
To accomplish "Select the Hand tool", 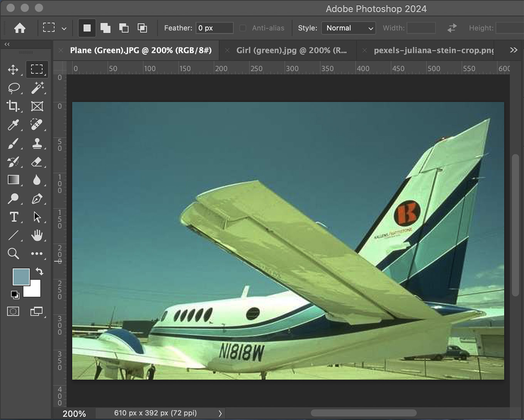I will pos(37,235).
